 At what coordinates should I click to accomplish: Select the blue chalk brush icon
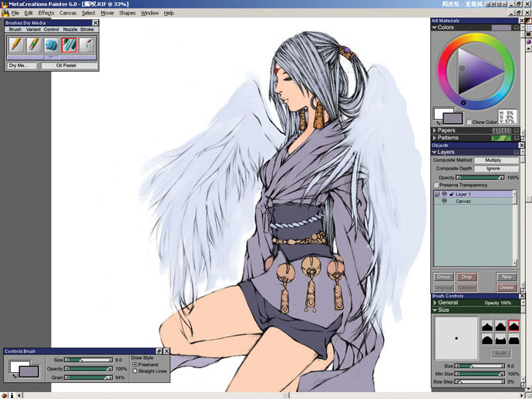[x=51, y=45]
